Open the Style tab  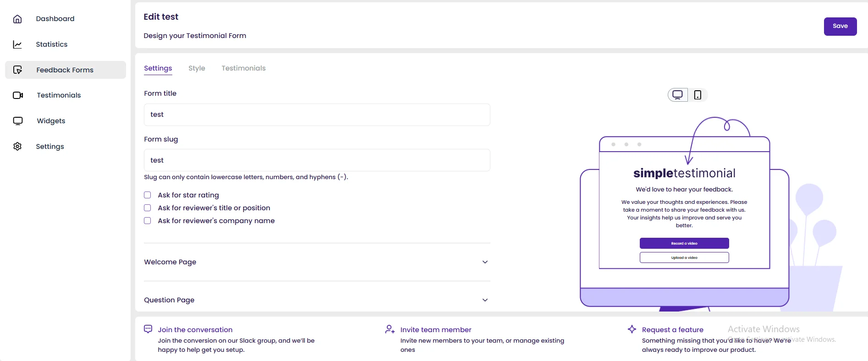coord(197,68)
